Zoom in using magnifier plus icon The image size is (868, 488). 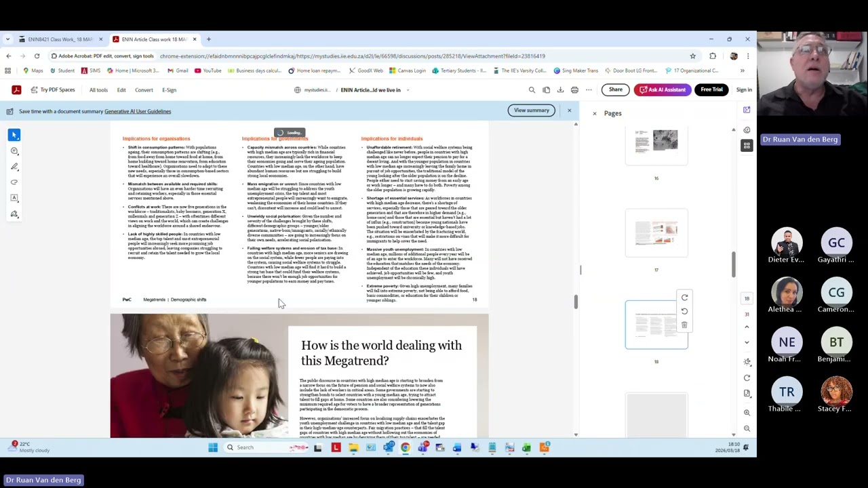click(x=747, y=412)
